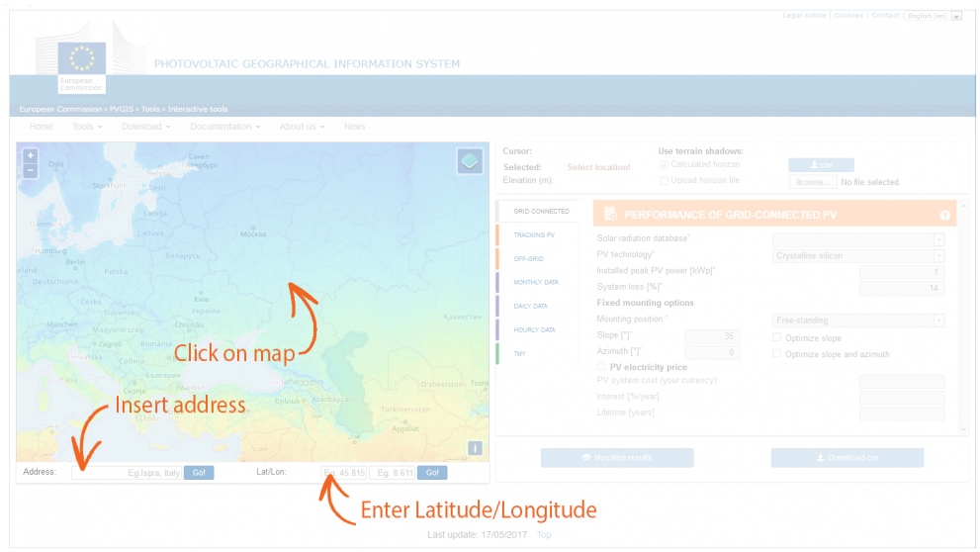Toggle Calculated horizon checkbox
The width and height of the screenshot is (980, 552).
(x=664, y=165)
